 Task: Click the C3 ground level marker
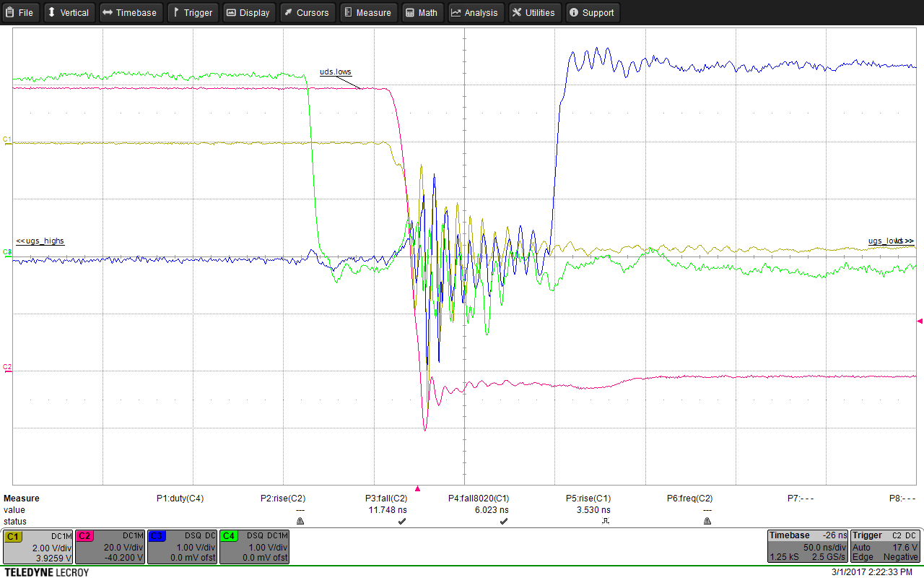pos(7,252)
